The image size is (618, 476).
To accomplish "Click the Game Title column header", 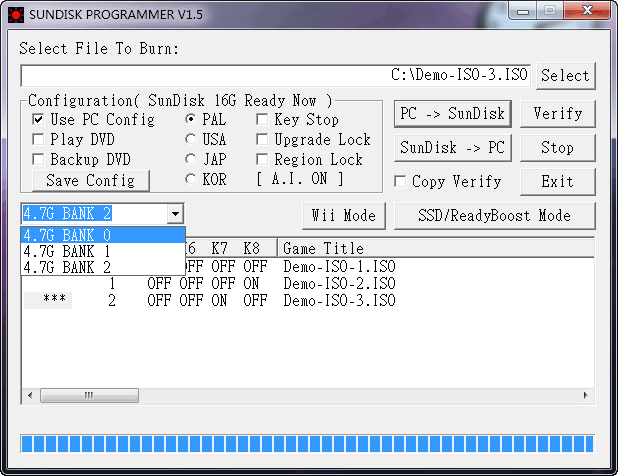I will [x=436, y=249].
